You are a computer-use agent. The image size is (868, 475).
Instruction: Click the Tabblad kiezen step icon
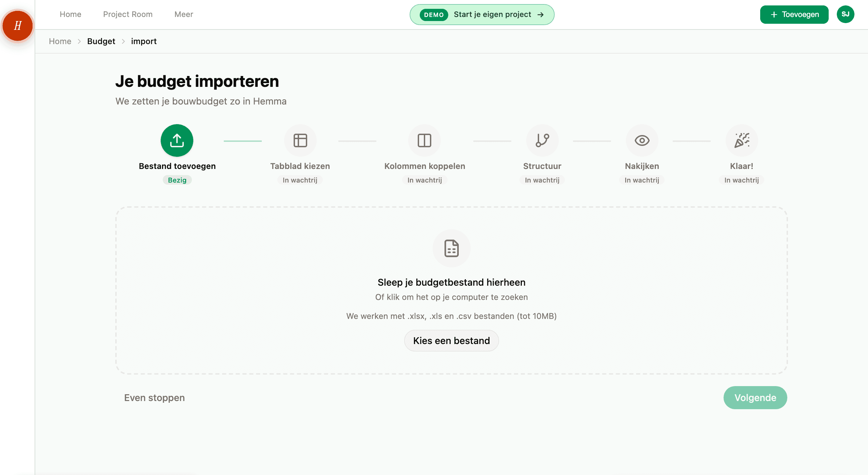(x=300, y=140)
